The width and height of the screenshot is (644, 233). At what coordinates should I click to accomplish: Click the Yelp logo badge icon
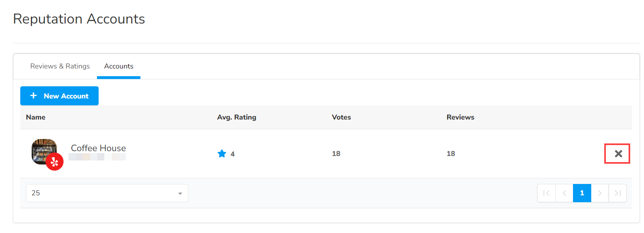(x=54, y=162)
